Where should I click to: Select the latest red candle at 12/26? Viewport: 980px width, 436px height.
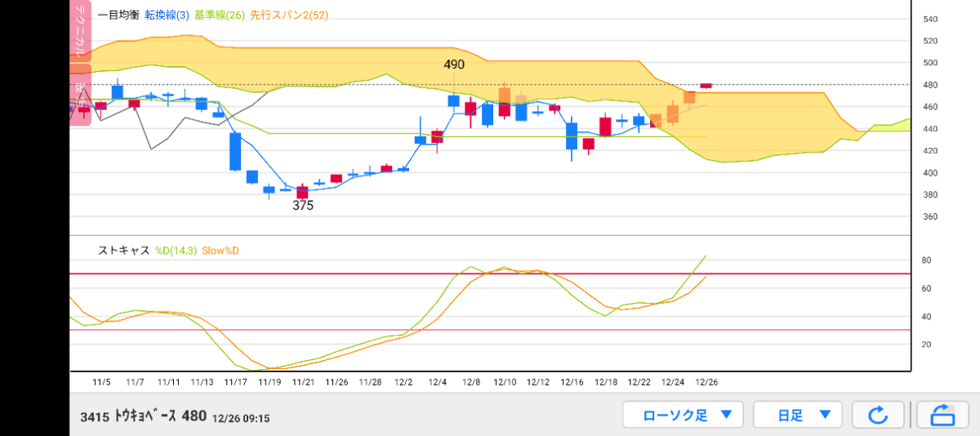click(x=706, y=85)
